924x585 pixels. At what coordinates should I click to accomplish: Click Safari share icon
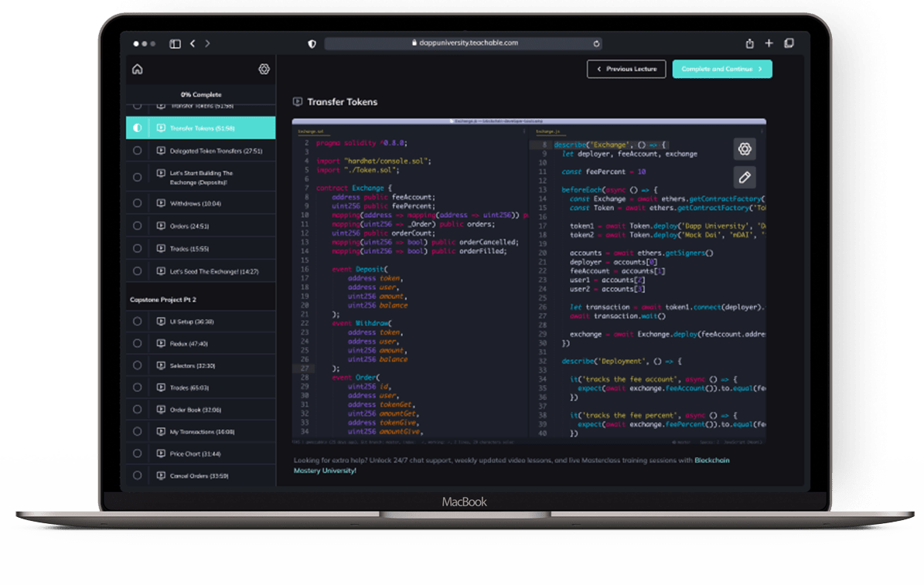click(x=749, y=44)
